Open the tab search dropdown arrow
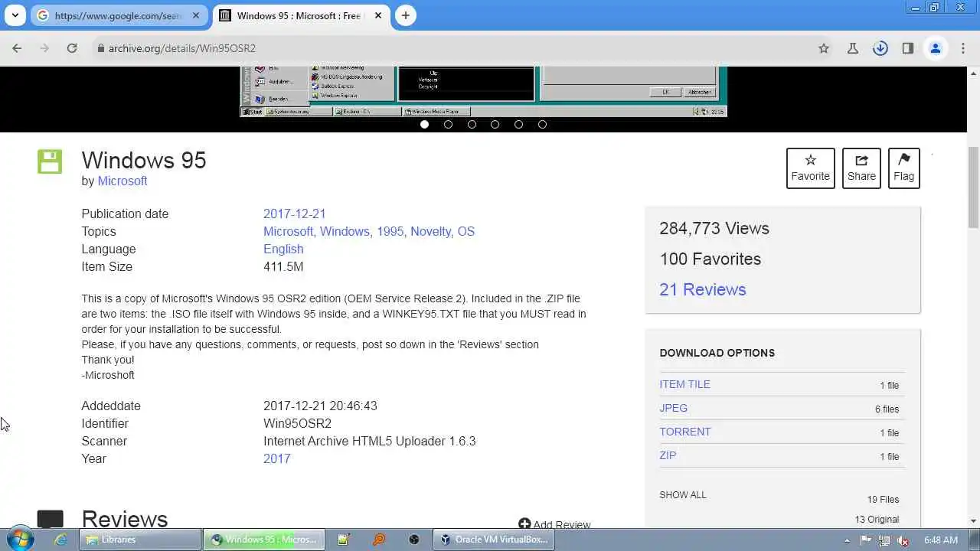 point(15,15)
